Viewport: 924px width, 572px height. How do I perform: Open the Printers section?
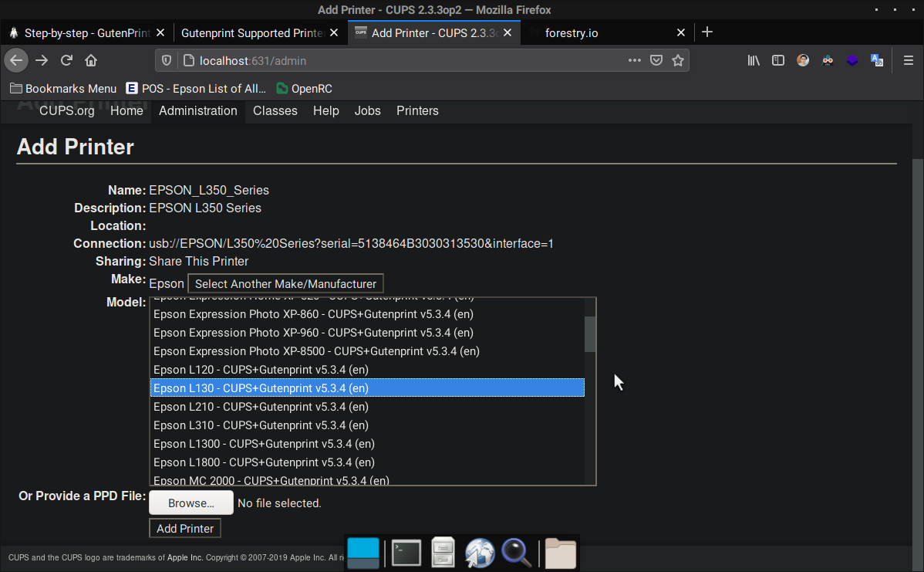point(417,111)
